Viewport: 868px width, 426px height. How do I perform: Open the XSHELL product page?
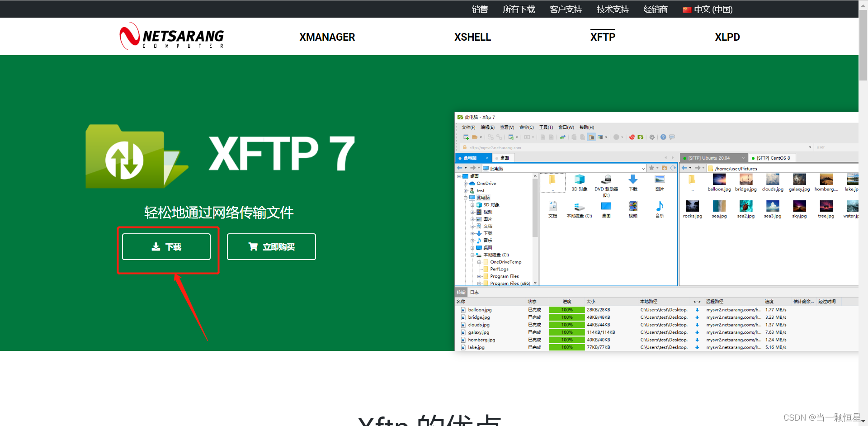coord(472,37)
